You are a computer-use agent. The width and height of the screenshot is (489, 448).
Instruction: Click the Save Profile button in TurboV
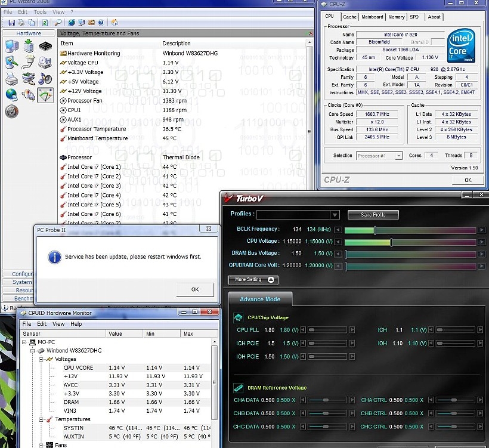(x=373, y=215)
